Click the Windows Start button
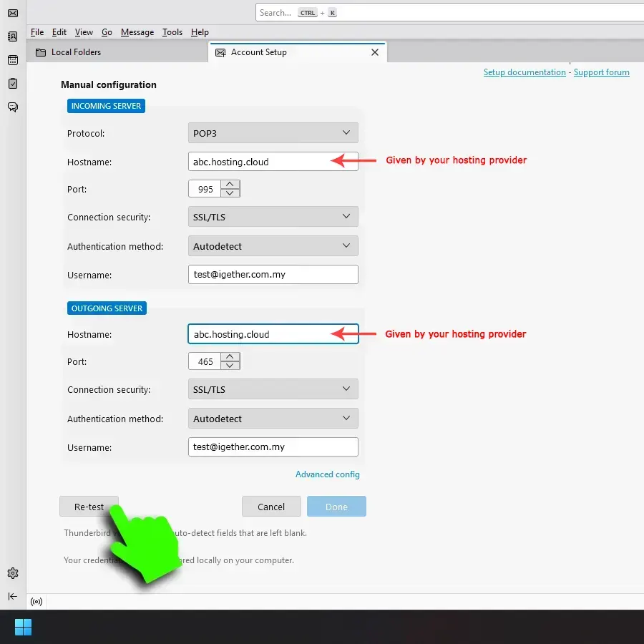This screenshot has height=644, width=644. [x=23, y=627]
